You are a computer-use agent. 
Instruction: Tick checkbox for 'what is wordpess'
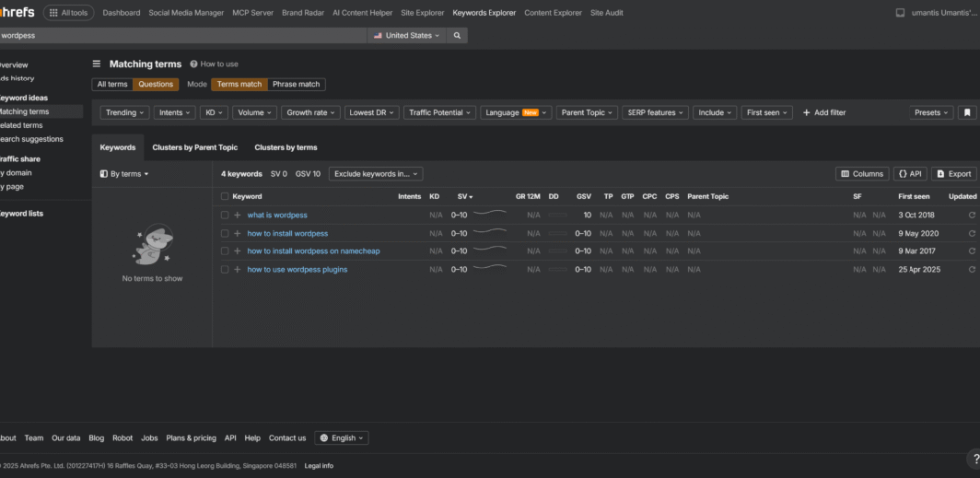click(225, 215)
